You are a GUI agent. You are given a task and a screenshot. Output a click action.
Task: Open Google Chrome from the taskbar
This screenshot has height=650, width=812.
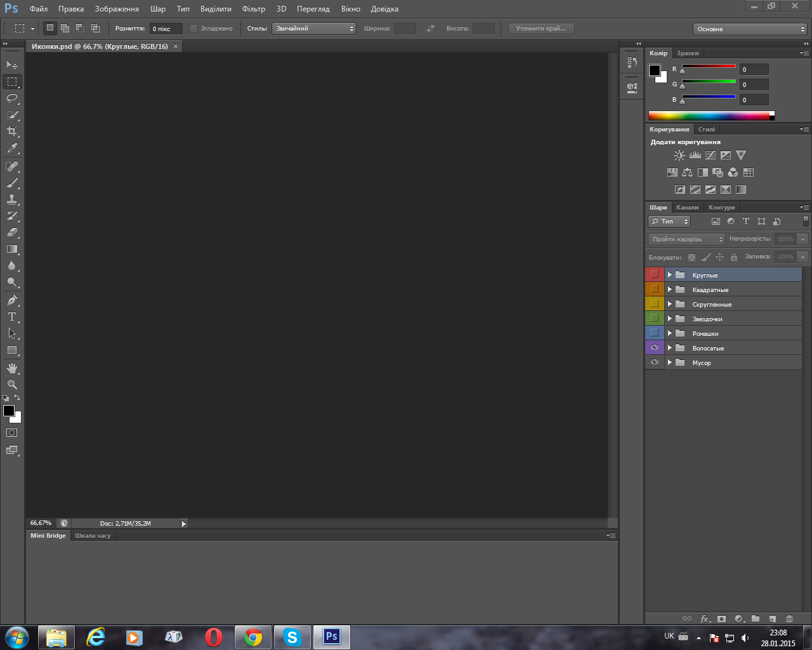pos(253,637)
